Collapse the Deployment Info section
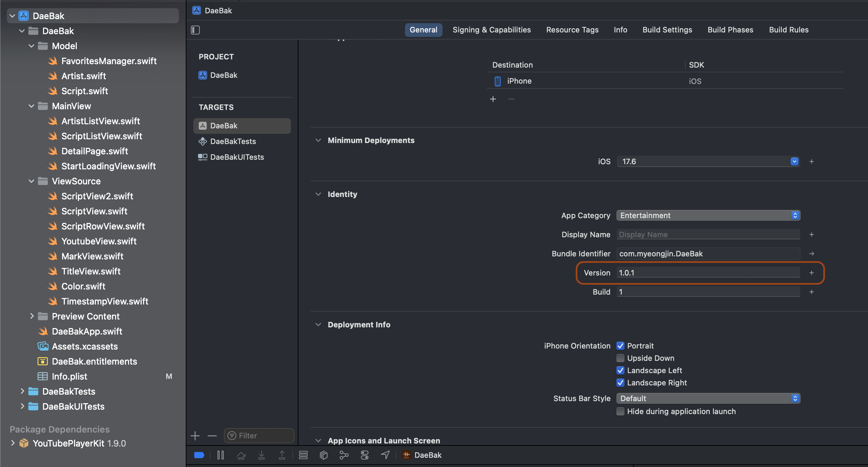The height and width of the screenshot is (467, 868). 318,325
